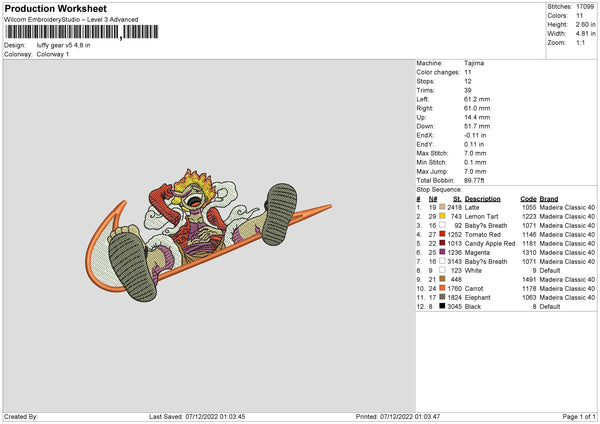The width and height of the screenshot is (600, 424).
Task: Click the Stitches value 17099
Action: 585,7
